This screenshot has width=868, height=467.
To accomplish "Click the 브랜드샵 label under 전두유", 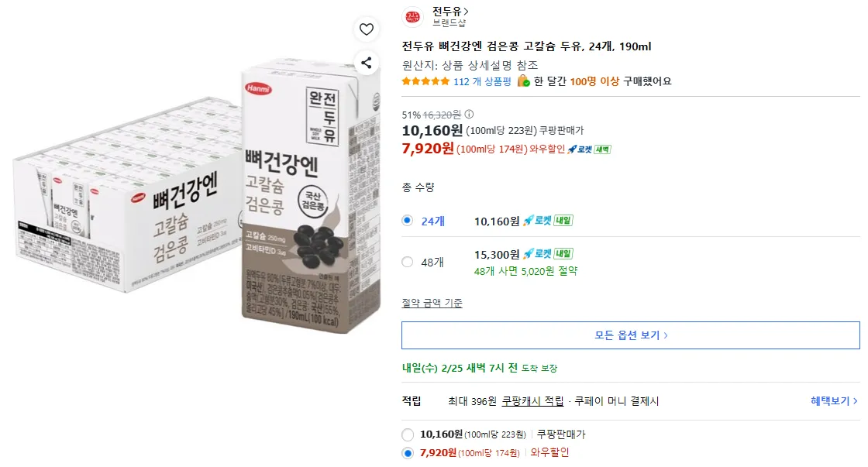I will click(x=449, y=23).
